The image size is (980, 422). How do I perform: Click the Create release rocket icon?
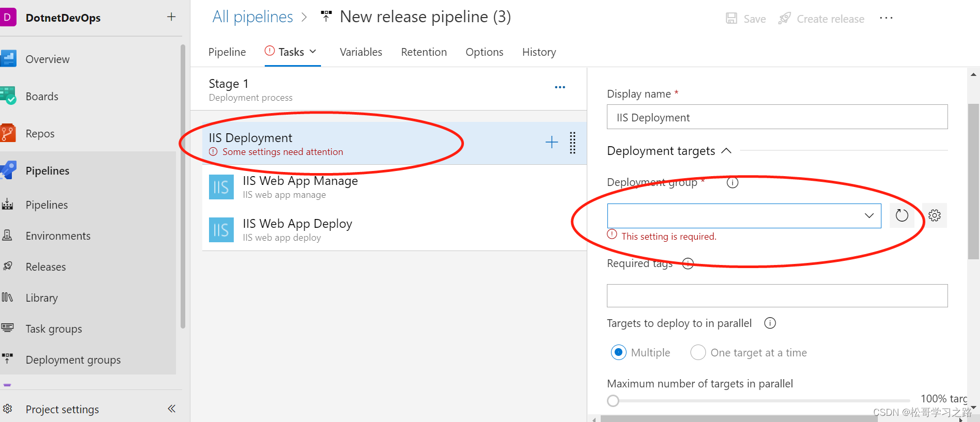coord(784,19)
